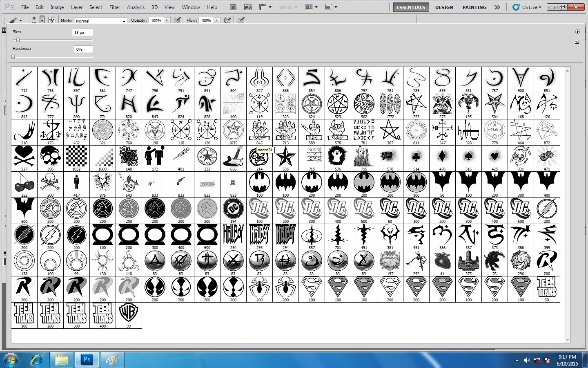Open the blending Mode dropdown set to Normal
The width and height of the screenshot is (588, 368).
pos(100,20)
